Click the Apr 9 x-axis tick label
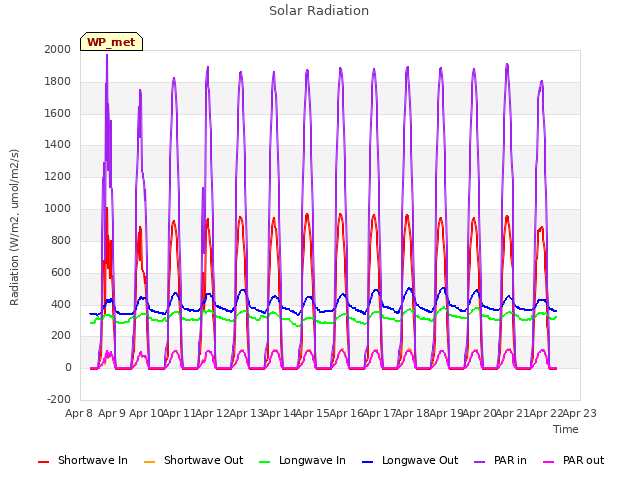 (112, 413)
